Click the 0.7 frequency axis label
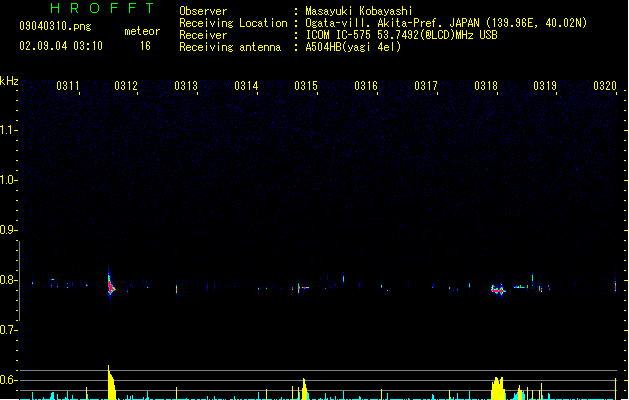This screenshot has width=629, height=400. pyautogui.click(x=8, y=330)
